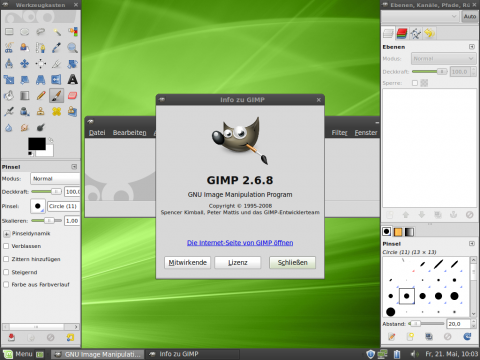Viewport: 480px width, 360px height.
Task: Enable Farbe aus Farbverlauf checkbox
Action: click(6, 285)
